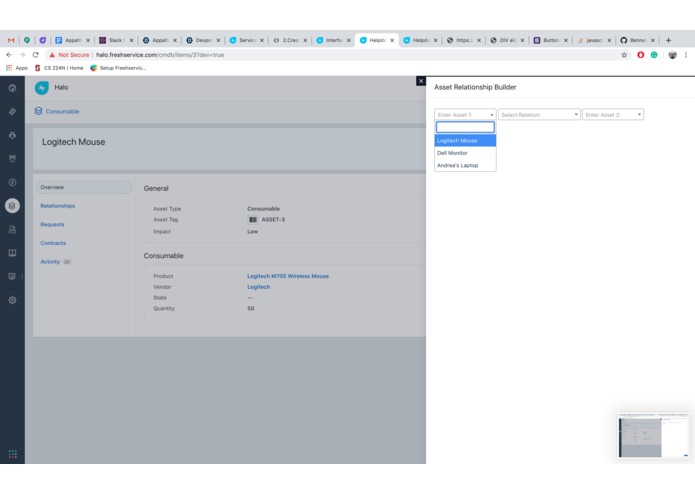
Task: Open the highlighted Assets icon in sidebar
Action: click(12, 206)
